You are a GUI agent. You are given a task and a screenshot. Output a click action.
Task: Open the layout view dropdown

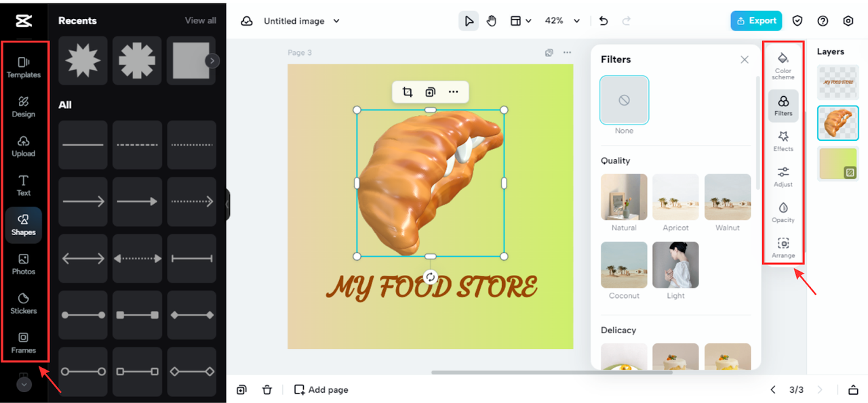click(521, 21)
